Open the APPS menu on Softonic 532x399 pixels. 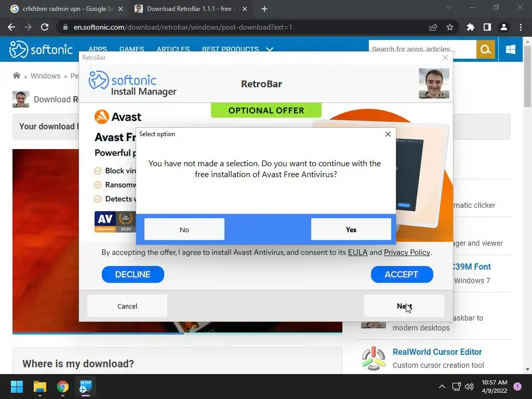(98, 49)
